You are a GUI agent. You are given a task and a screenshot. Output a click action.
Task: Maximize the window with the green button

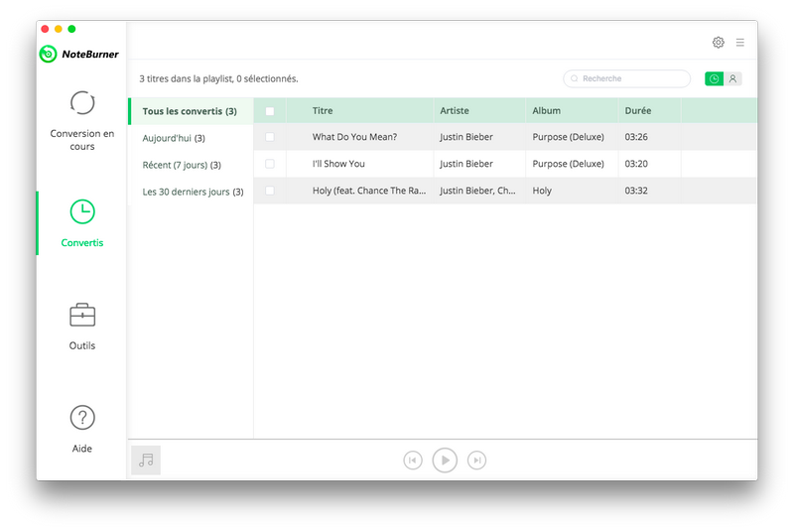coord(71,29)
